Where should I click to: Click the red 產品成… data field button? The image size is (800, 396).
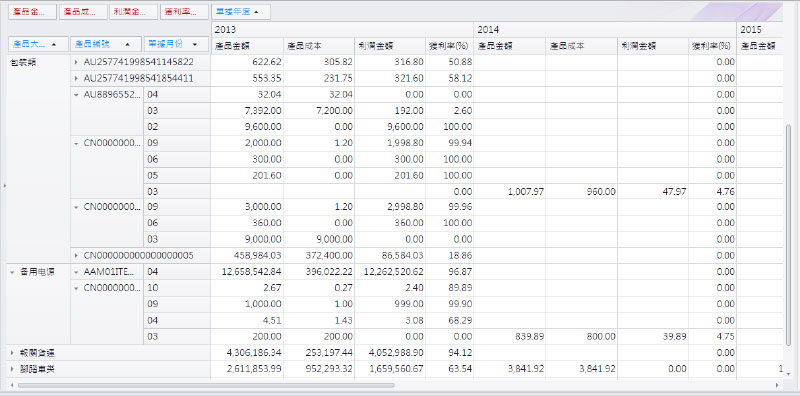point(83,12)
